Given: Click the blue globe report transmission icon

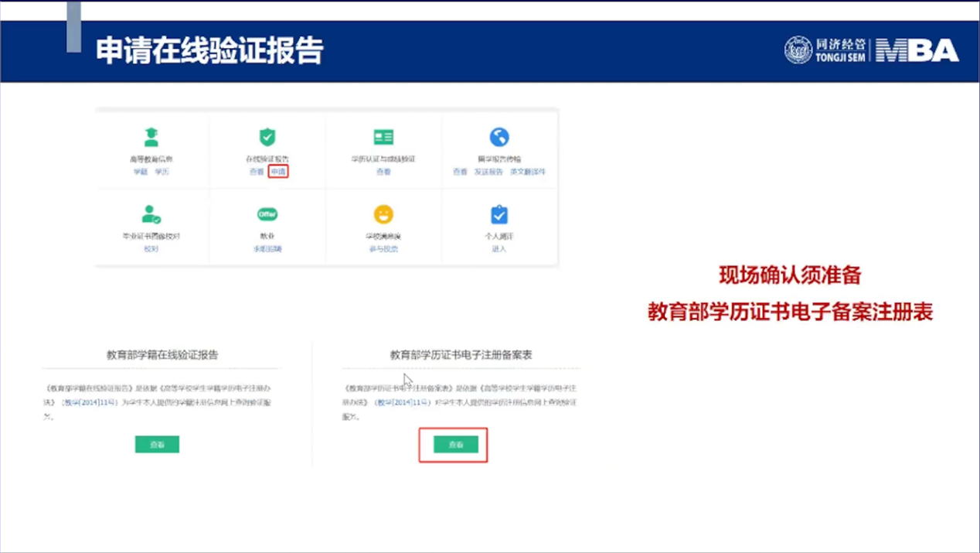Looking at the screenshot, I should coord(499,138).
